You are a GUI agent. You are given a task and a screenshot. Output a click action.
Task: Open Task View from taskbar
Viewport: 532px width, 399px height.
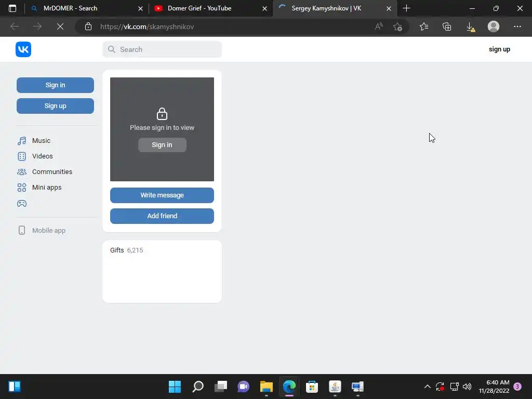220,387
